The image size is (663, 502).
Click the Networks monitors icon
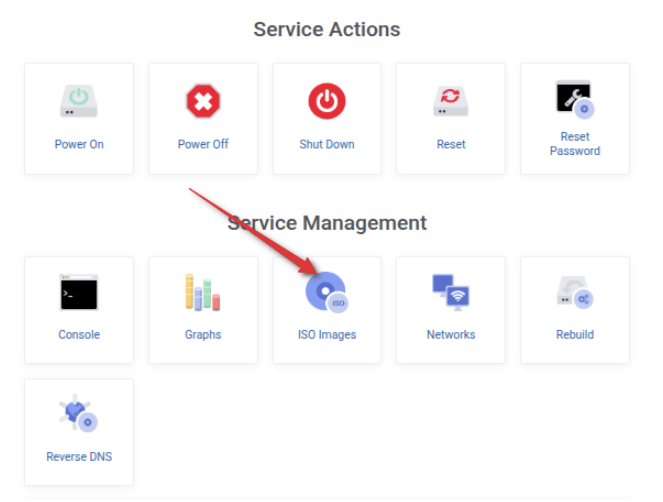coord(451,292)
